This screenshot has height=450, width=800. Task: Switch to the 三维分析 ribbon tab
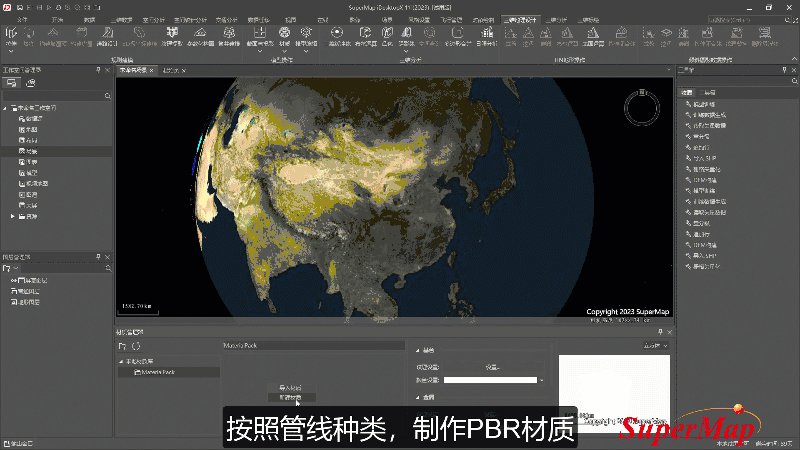coord(556,20)
